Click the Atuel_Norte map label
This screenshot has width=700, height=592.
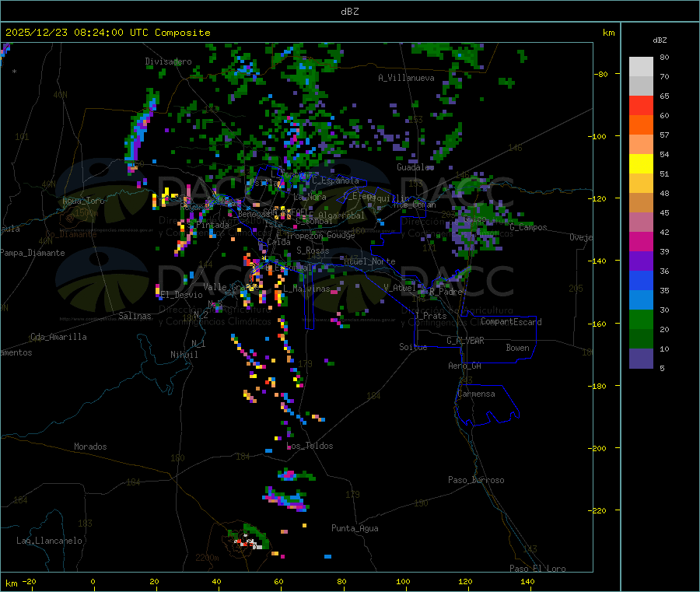[x=369, y=261]
